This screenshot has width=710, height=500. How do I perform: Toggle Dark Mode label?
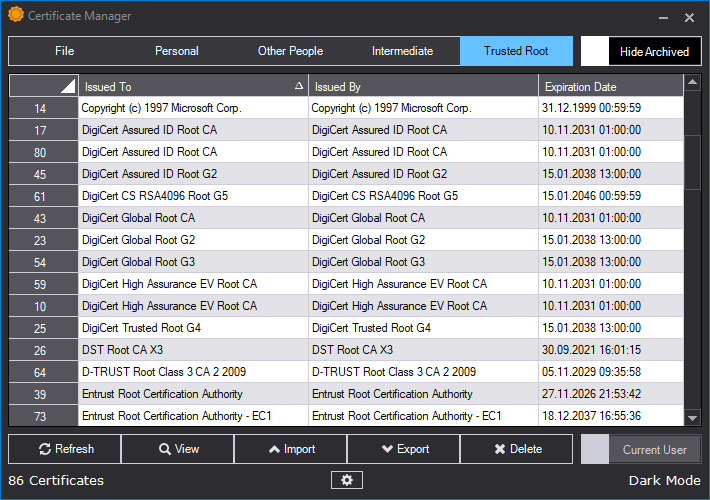point(664,480)
